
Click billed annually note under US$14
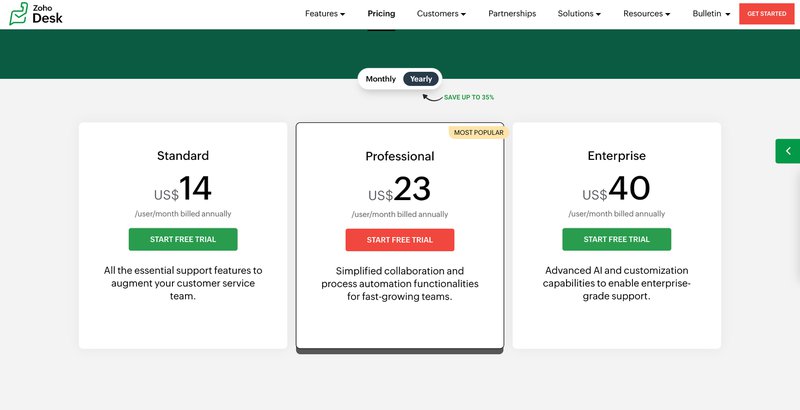point(183,214)
